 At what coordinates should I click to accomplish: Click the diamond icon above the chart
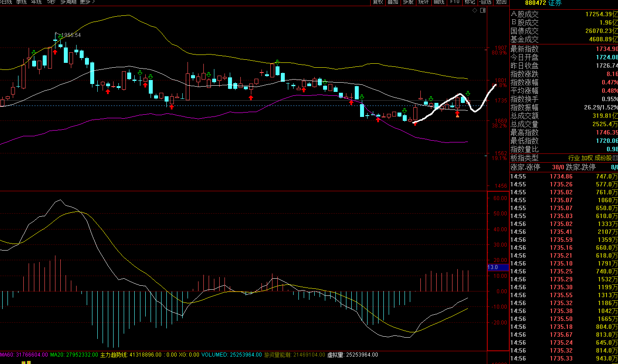(474, 10)
